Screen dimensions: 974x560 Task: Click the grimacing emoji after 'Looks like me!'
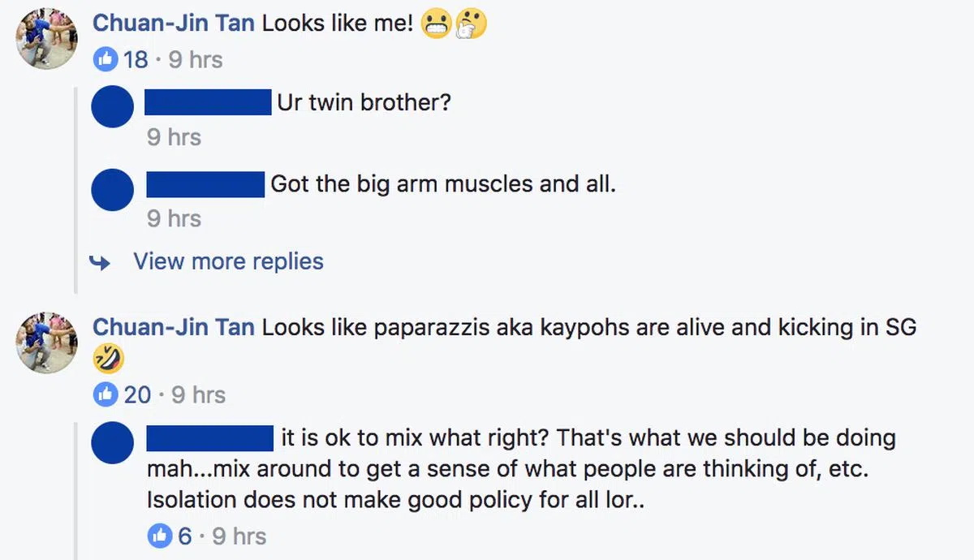[x=437, y=24]
